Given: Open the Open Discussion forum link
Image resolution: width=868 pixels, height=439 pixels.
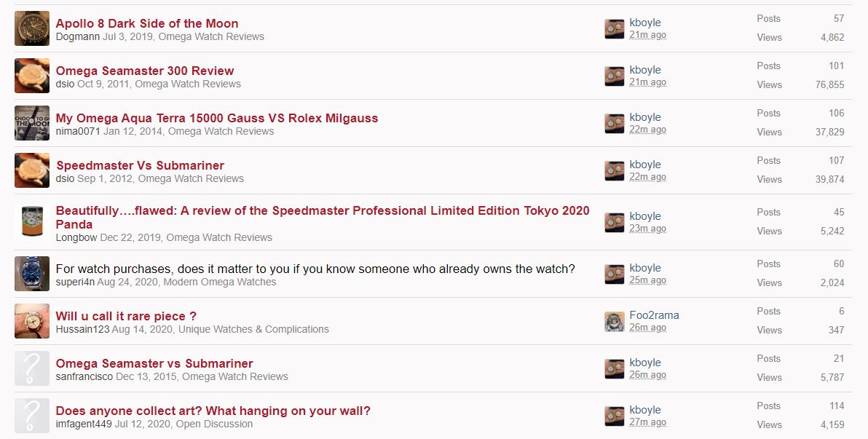Looking at the screenshot, I should 214,424.
